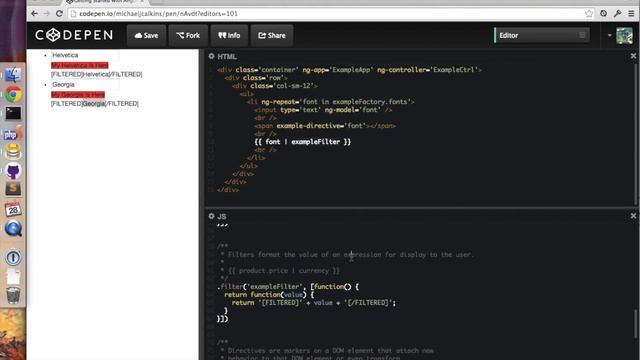Click the 'return function(value) {' code line
This screenshot has width=640, height=360.
point(269,294)
